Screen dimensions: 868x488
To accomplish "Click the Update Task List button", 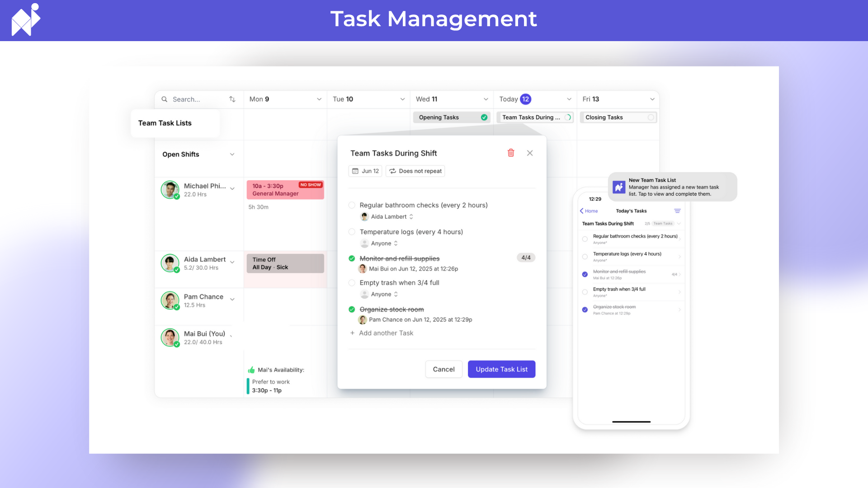I will pos(501,369).
